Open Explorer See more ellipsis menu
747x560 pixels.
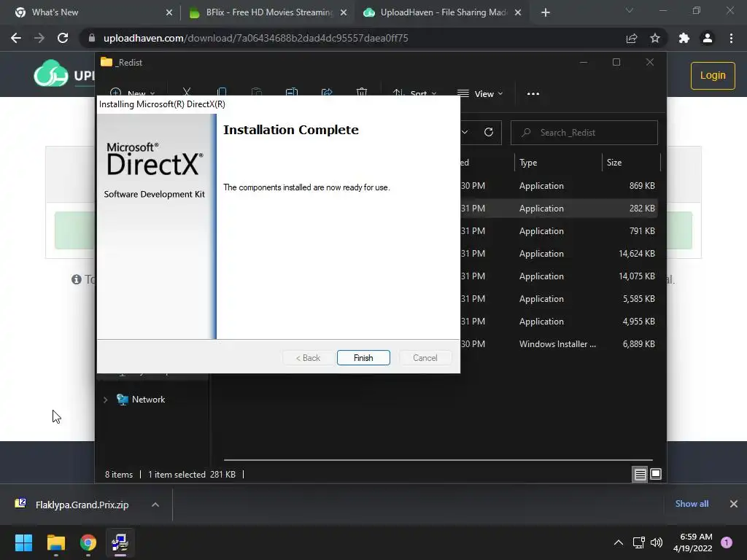coord(533,94)
